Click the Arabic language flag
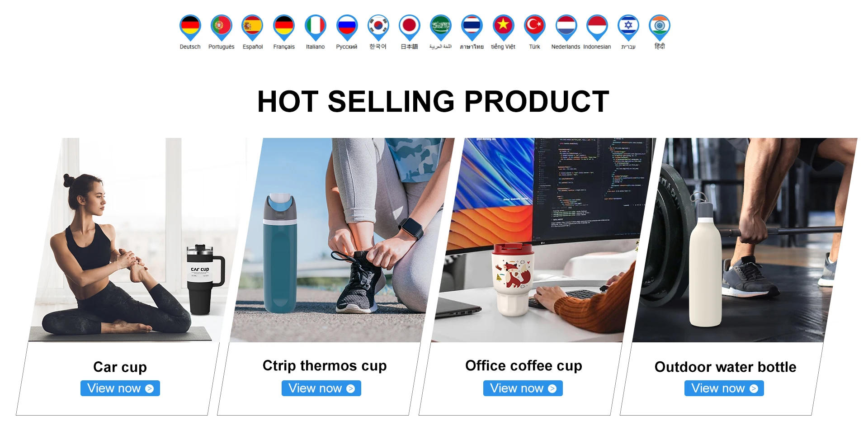 tap(440, 27)
